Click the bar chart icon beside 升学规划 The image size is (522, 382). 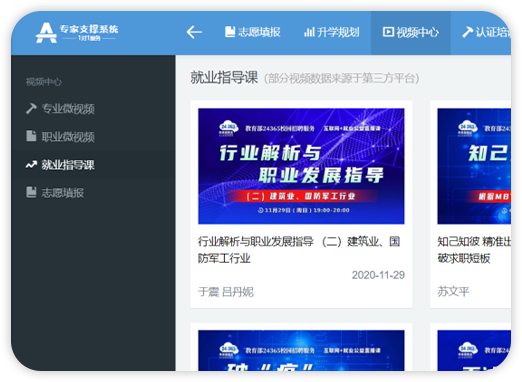click(309, 32)
